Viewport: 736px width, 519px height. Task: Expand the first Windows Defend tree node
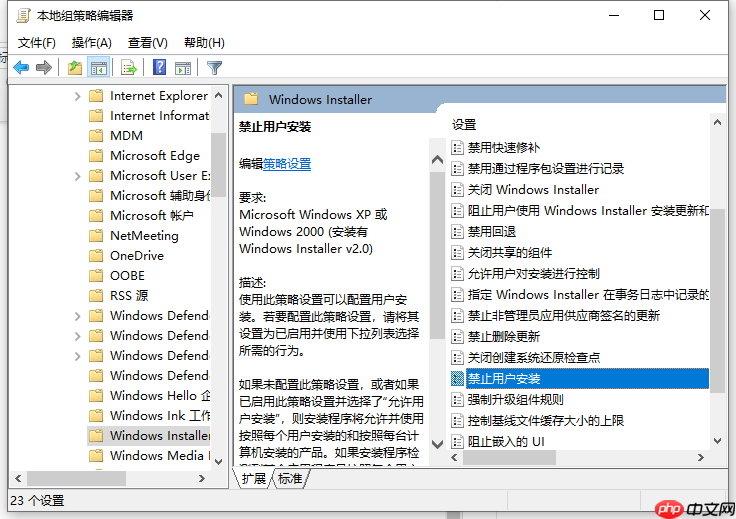click(78, 316)
